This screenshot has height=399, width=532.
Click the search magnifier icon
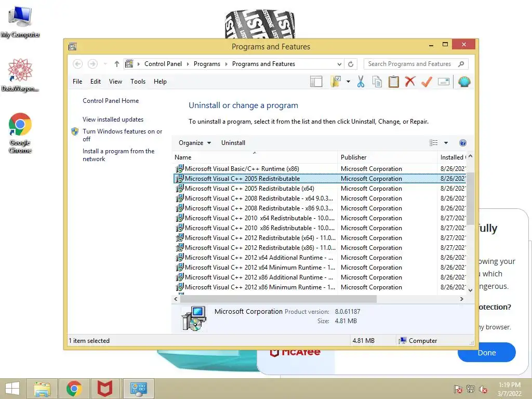(461, 64)
